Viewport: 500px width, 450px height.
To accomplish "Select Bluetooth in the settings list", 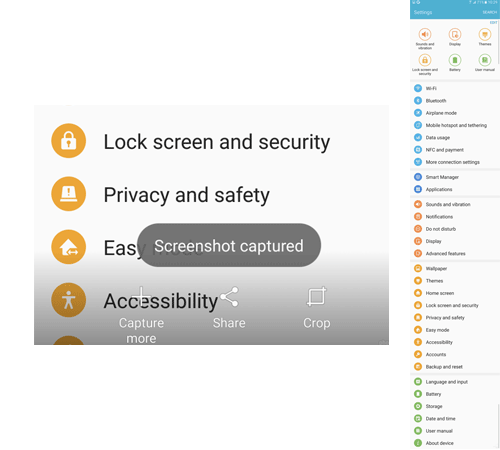I will click(455, 101).
